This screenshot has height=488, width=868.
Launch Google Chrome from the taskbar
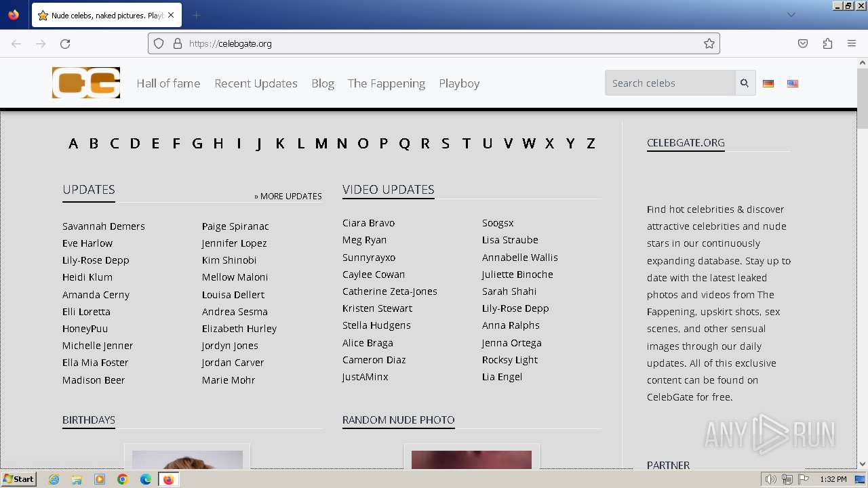[123, 479]
